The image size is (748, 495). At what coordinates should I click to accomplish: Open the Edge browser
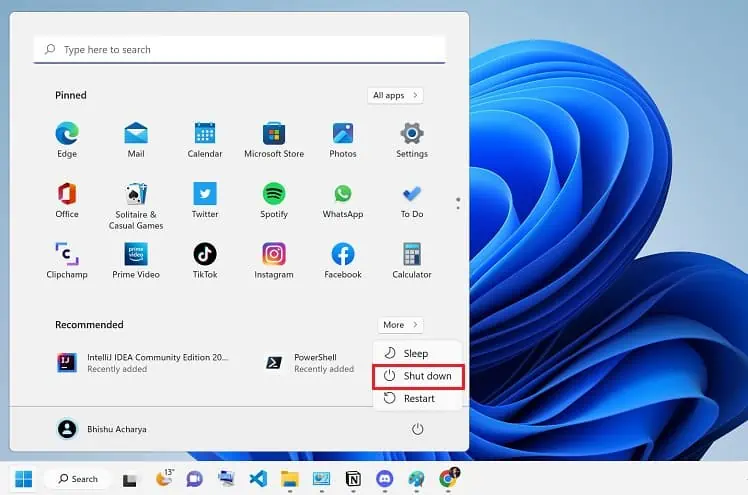click(x=67, y=139)
